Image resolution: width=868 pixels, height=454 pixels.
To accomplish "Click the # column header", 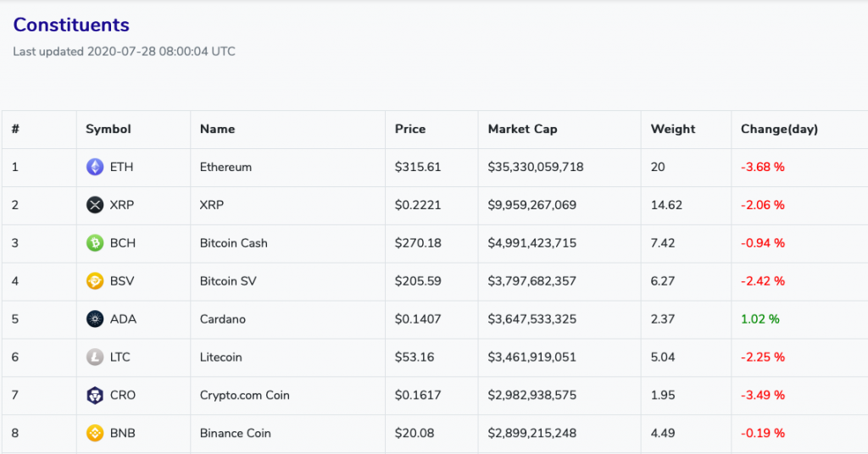I will point(15,129).
